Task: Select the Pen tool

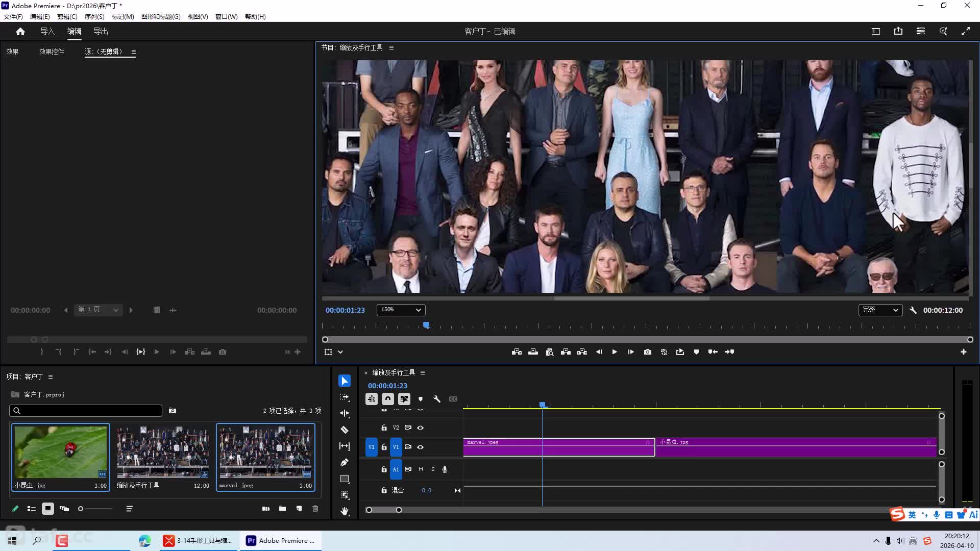Action: pos(345,462)
